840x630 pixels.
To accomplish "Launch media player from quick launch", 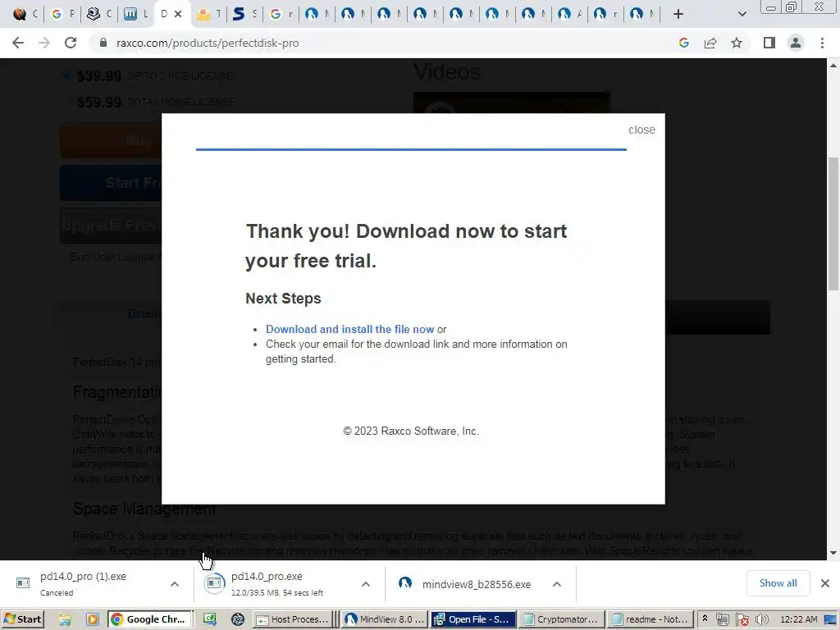I will 93,619.
